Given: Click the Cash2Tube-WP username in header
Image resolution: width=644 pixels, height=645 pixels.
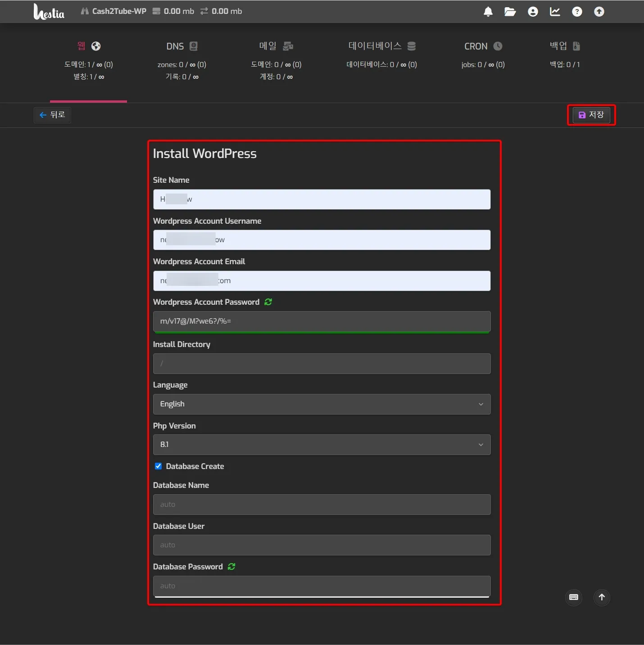Looking at the screenshot, I should [119, 11].
